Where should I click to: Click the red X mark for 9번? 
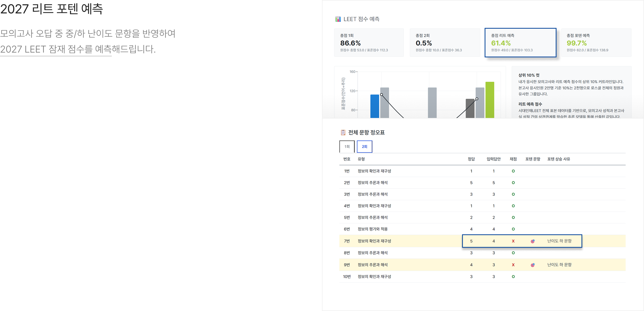click(x=513, y=265)
